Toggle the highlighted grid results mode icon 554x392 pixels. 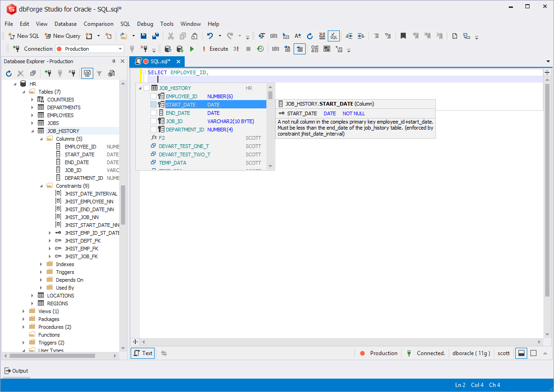[x=300, y=49]
